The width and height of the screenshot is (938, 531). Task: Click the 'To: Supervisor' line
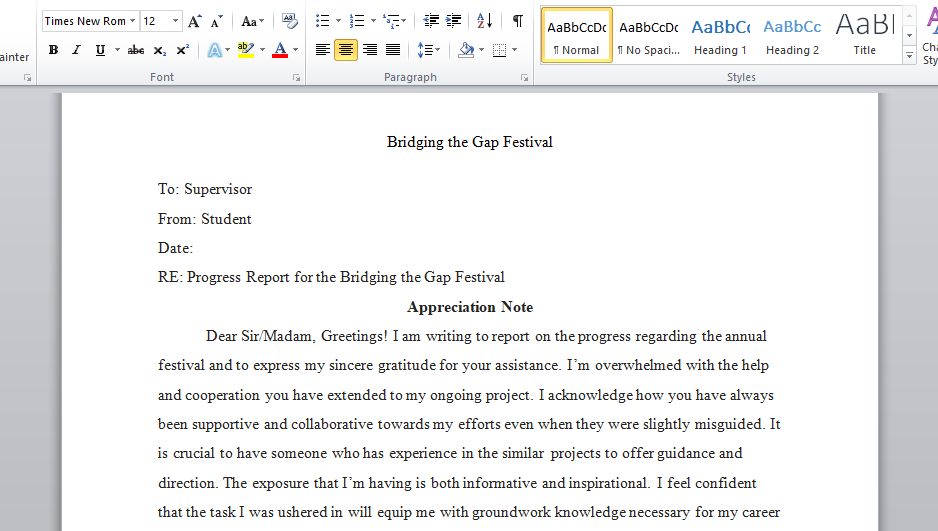click(205, 189)
